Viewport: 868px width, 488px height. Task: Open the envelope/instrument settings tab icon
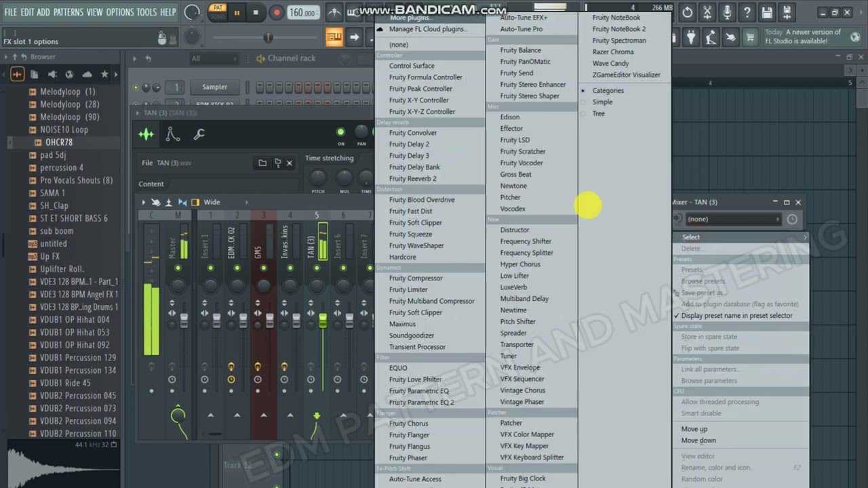(173, 134)
